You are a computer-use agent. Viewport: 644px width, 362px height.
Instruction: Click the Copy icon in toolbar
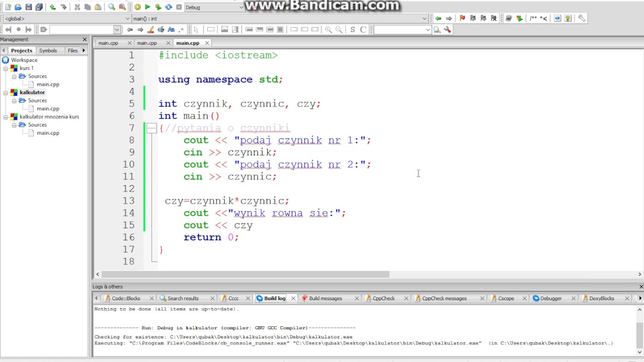point(88,7)
